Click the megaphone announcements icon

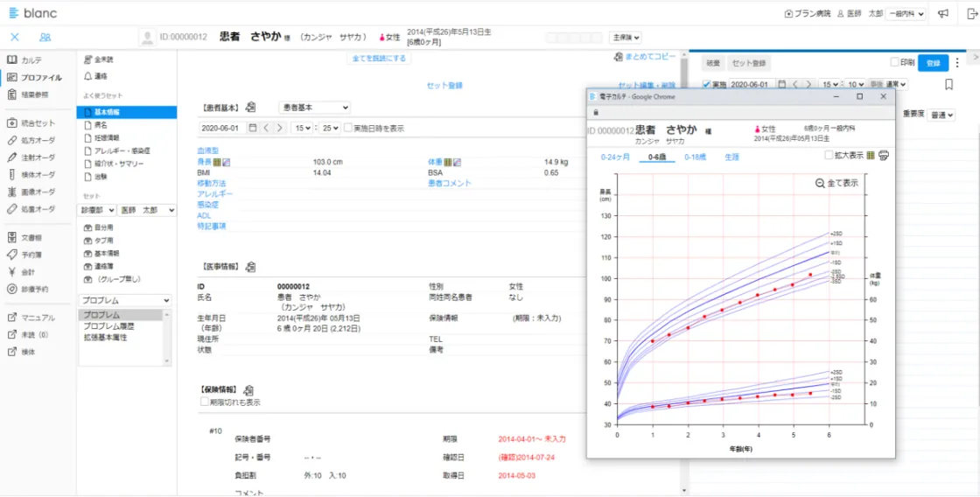[x=944, y=14]
